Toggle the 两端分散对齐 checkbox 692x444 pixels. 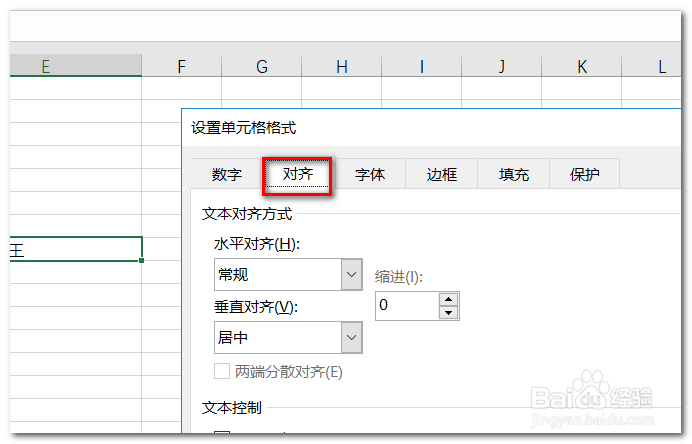222,371
